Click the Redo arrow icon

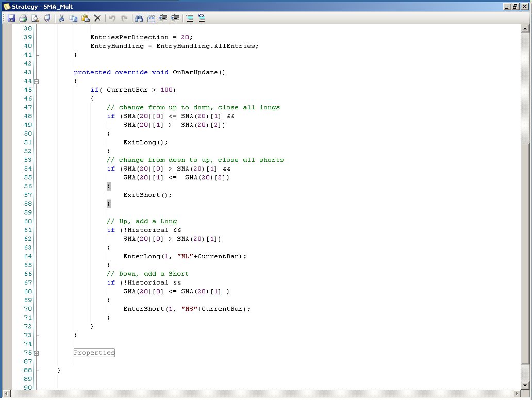[124, 19]
